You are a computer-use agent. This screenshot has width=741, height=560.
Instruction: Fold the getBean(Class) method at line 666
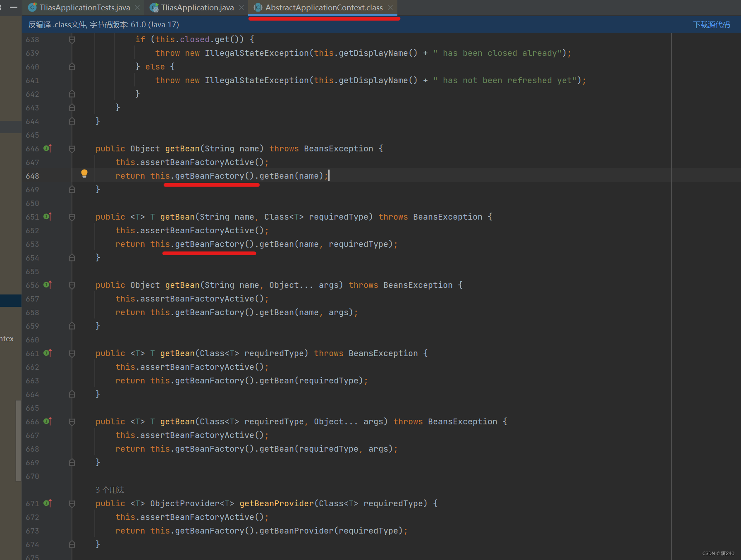point(72,421)
